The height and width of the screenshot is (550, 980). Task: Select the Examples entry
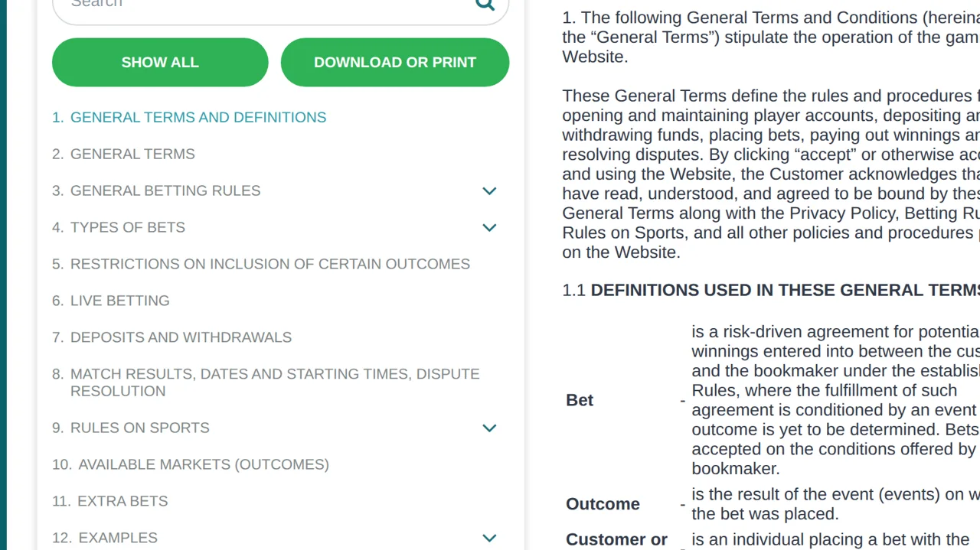[105, 538]
